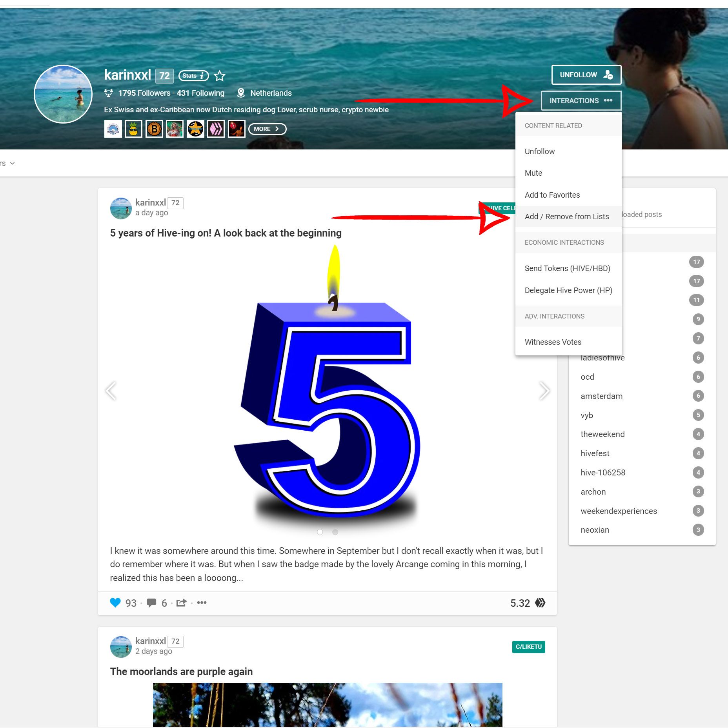Open post title 5 years of Hive-ing on
Screen dimensions: 728x728
point(226,233)
